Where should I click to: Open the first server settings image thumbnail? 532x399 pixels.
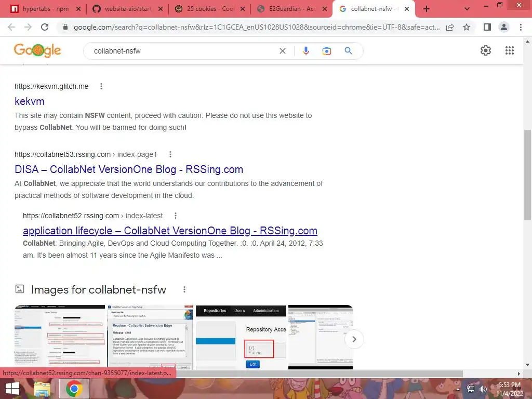[60, 337]
